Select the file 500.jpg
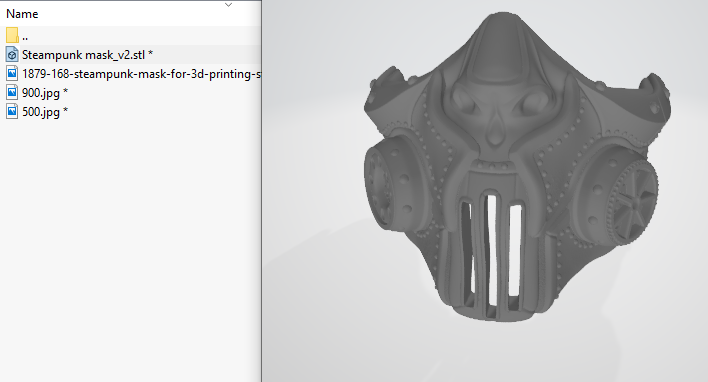Image resolution: width=708 pixels, height=382 pixels. coord(45,112)
